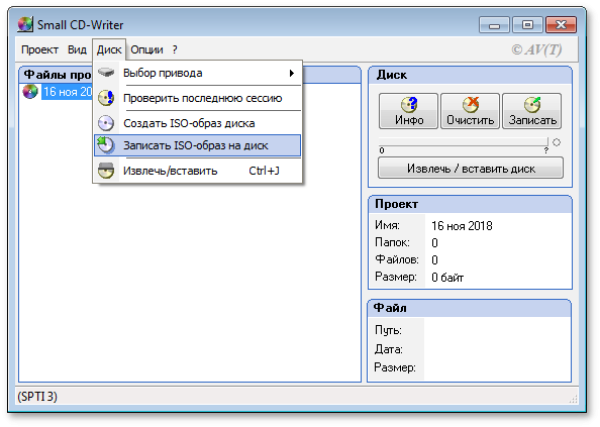Image resolution: width=600 pixels, height=427 pixels.
Task: Click the colorful disc icon in project tree
Action: point(30,92)
